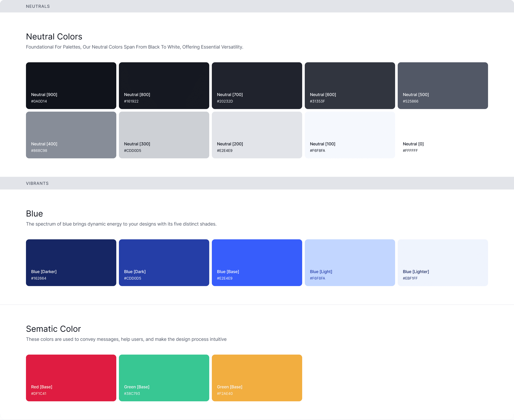Select the Neutral [200] color card
The height and width of the screenshot is (420, 514).
[257, 135]
